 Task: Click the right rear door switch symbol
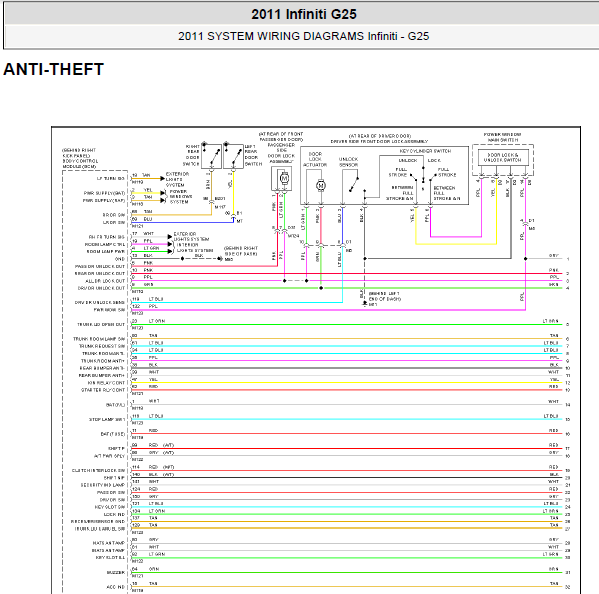(x=211, y=156)
